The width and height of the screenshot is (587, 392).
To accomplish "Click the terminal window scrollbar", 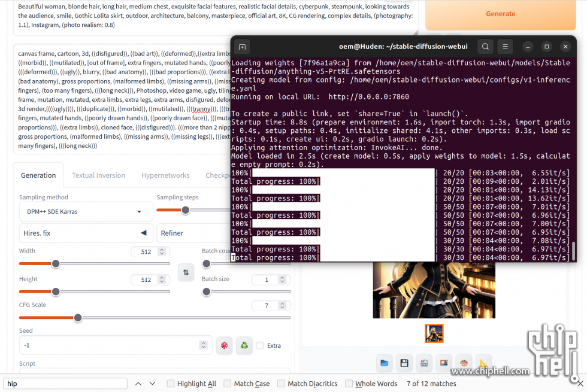I will point(573,251).
